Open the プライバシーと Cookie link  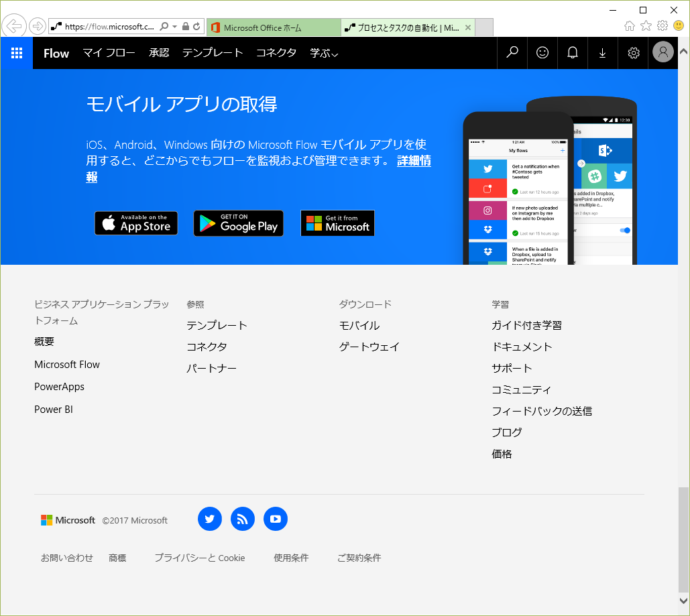pyautogui.click(x=199, y=558)
